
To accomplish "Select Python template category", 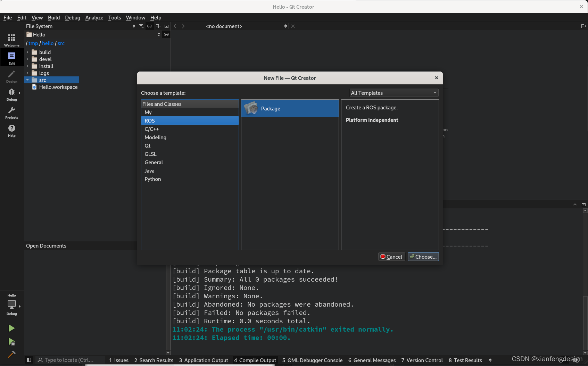I will click(x=190, y=179).
